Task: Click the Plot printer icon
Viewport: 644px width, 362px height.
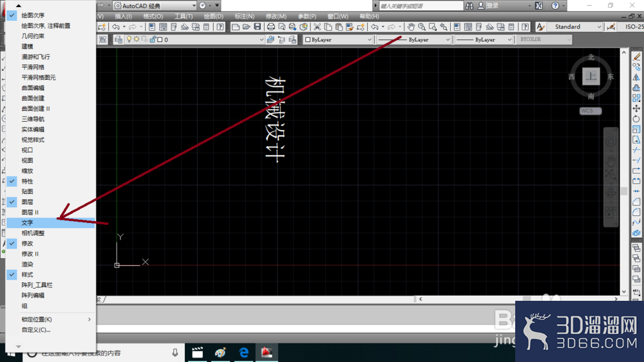Action: [271, 27]
